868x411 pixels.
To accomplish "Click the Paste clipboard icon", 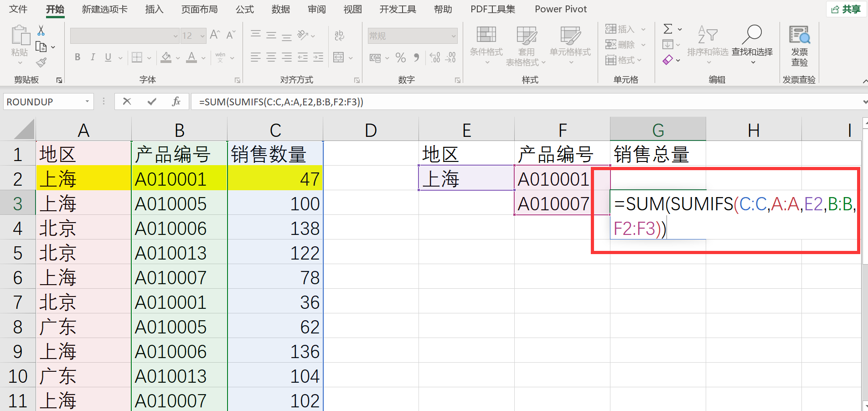I will click(x=20, y=36).
